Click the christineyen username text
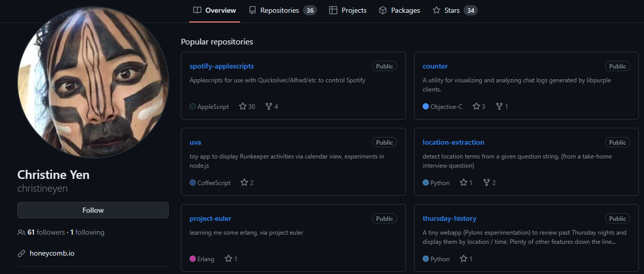Screen dimensions: 644x274 42,188
